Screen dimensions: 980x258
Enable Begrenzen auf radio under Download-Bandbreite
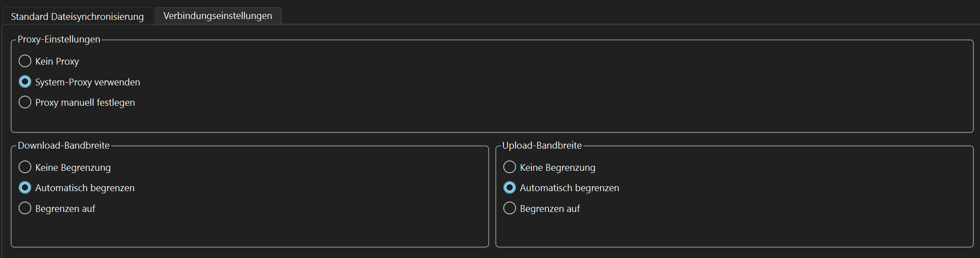25,208
